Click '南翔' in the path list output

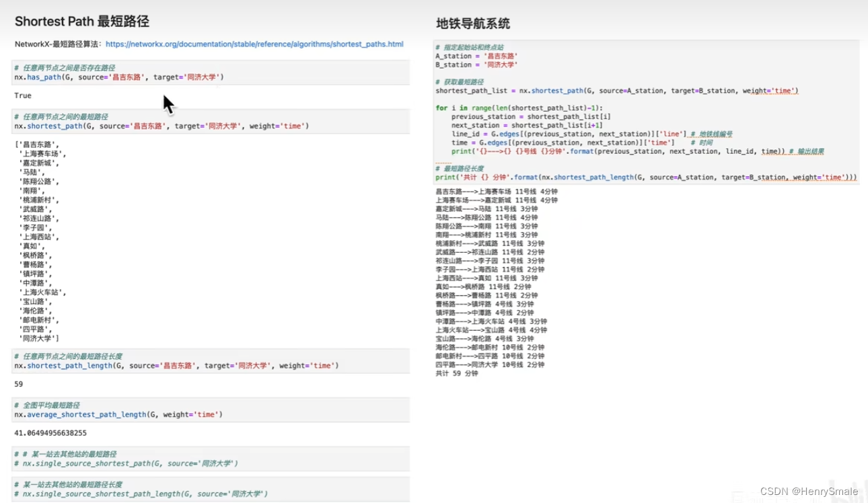(31, 191)
